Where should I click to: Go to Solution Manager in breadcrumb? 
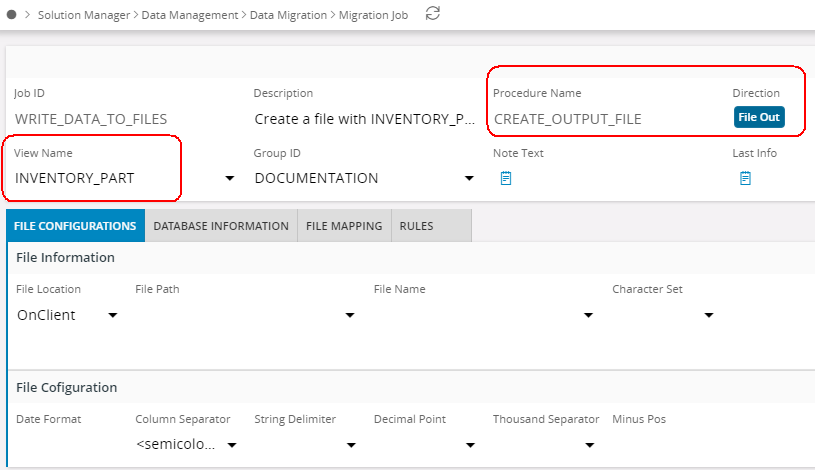(x=83, y=15)
